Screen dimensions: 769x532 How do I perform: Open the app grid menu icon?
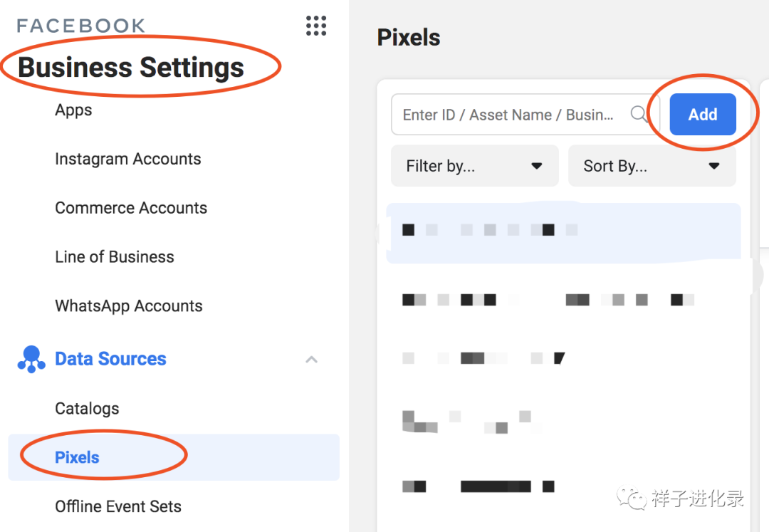click(315, 26)
